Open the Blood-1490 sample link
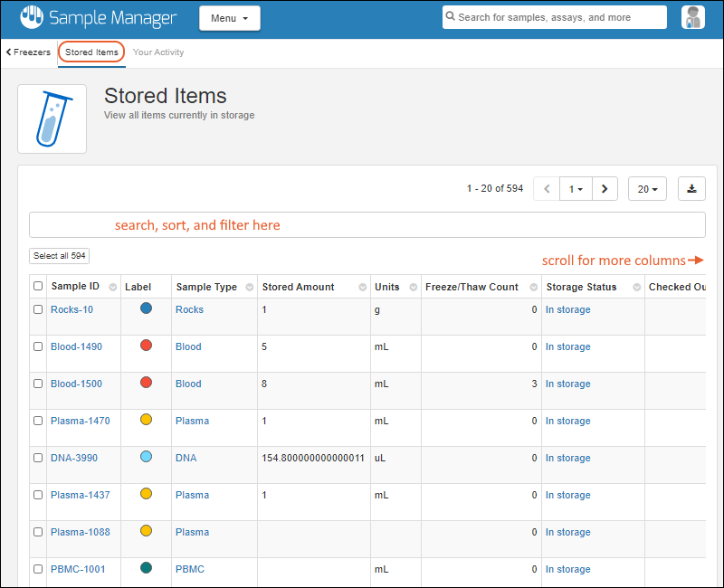Image resolution: width=724 pixels, height=588 pixels. pos(76,346)
